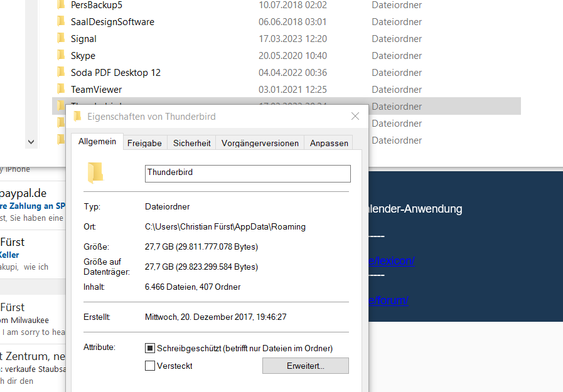
Task: Enable the Versteckt checkbox
Action: pyautogui.click(x=150, y=366)
